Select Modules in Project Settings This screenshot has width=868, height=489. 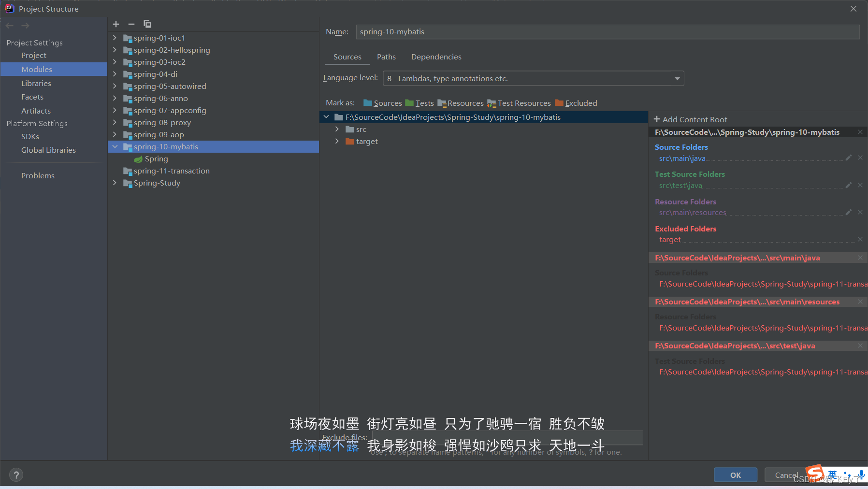pyautogui.click(x=54, y=69)
